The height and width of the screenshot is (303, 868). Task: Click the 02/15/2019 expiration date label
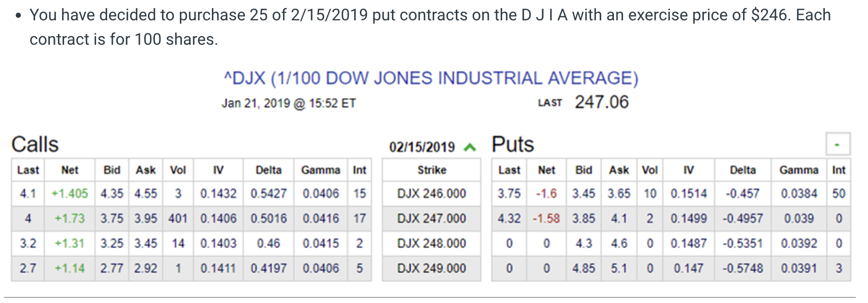click(x=422, y=147)
